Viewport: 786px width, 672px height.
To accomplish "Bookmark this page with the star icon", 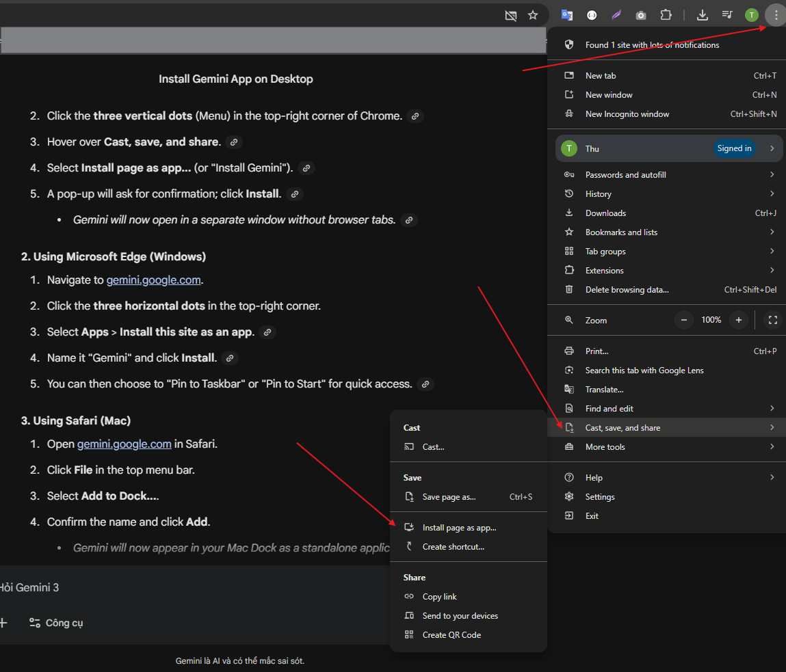I will [x=533, y=15].
